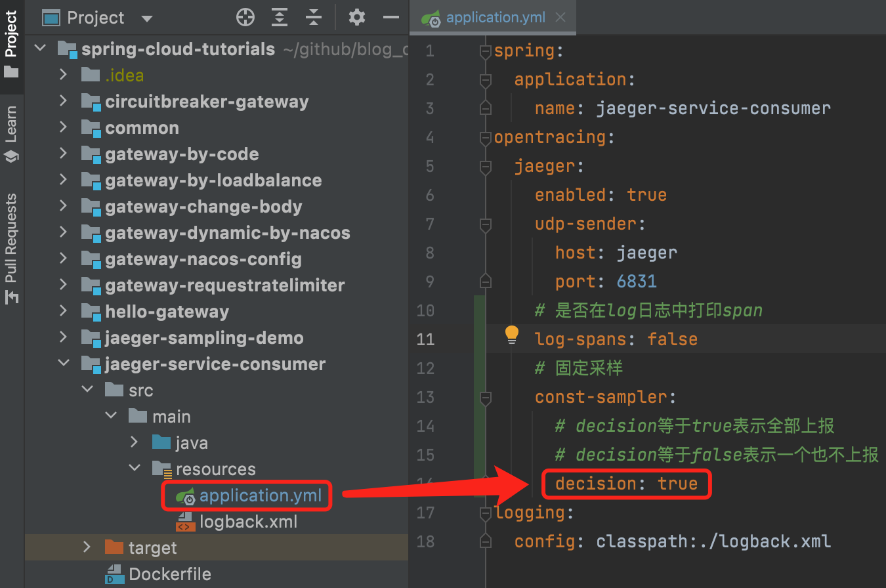Open the Project view dropdown
The width and height of the screenshot is (886, 588).
147,18
